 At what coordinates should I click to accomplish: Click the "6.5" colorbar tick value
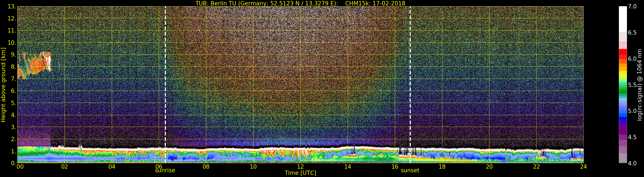click(x=632, y=33)
